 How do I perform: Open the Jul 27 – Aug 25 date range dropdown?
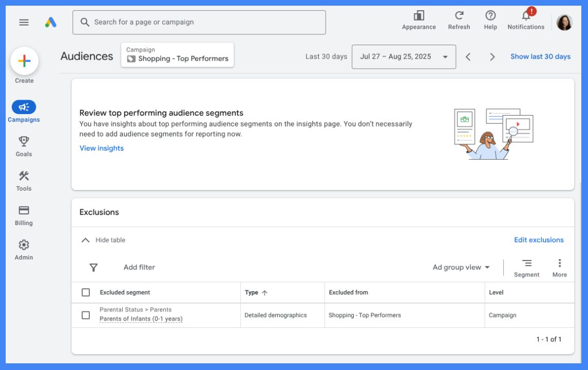pyautogui.click(x=404, y=57)
